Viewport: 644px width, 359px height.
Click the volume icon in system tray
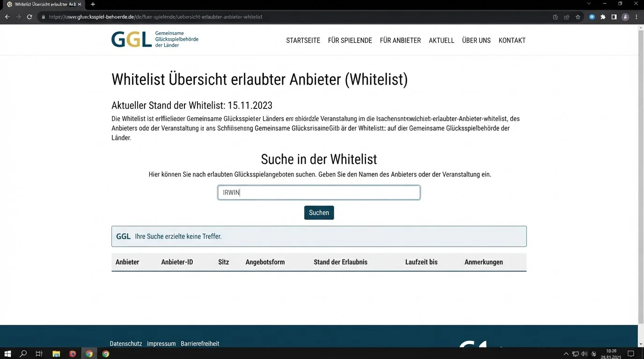(x=585, y=354)
